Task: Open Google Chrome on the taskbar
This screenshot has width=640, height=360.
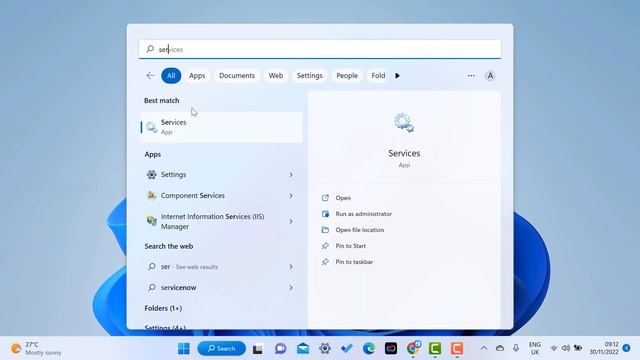Action: tap(413, 348)
